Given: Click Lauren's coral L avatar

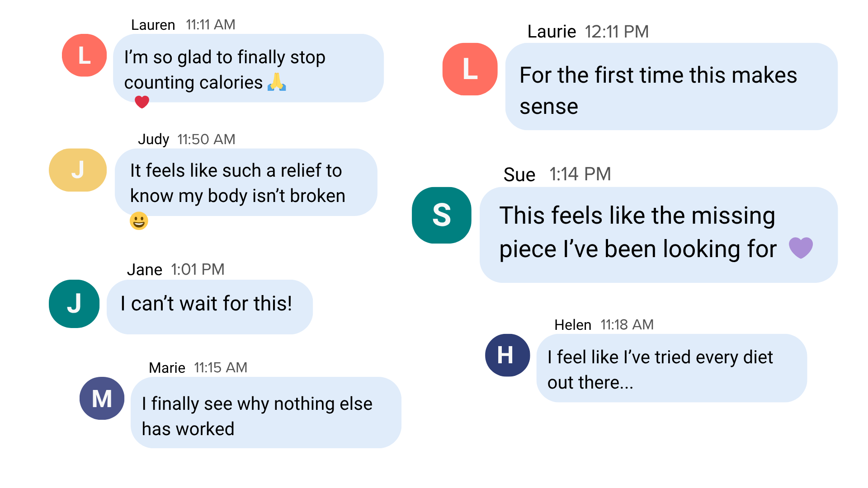Looking at the screenshot, I should pyautogui.click(x=84, y=55).
